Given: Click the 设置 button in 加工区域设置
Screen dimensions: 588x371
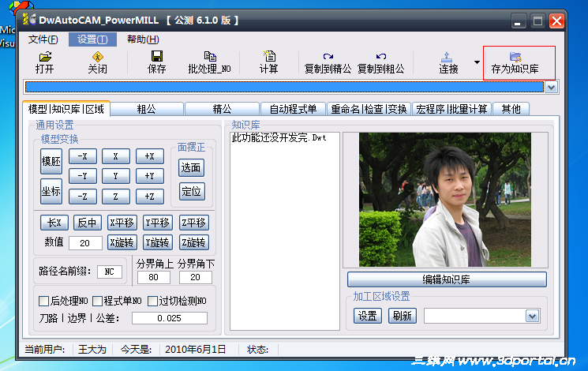Looking at the screenshot, I should pyautogui.click(x=368, y=316).
